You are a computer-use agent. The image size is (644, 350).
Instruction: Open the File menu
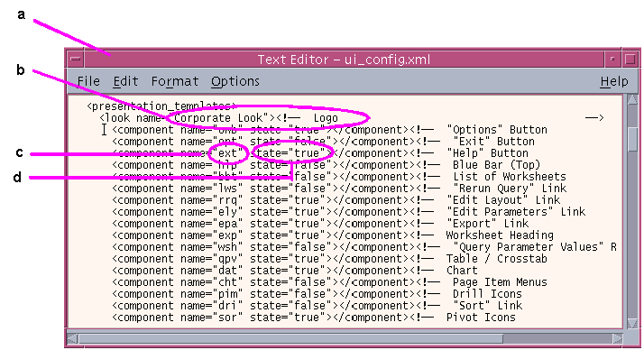point(88,81)
